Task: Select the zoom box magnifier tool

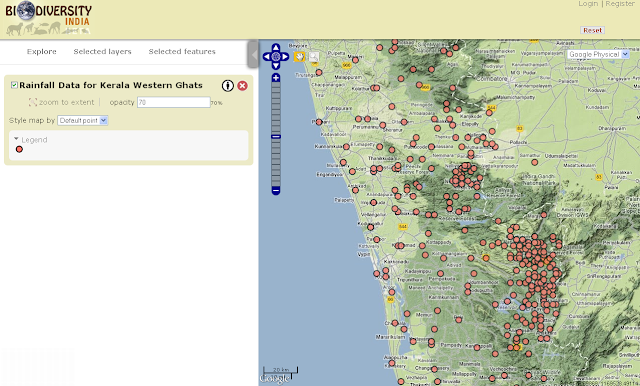Action: (314, 57)
